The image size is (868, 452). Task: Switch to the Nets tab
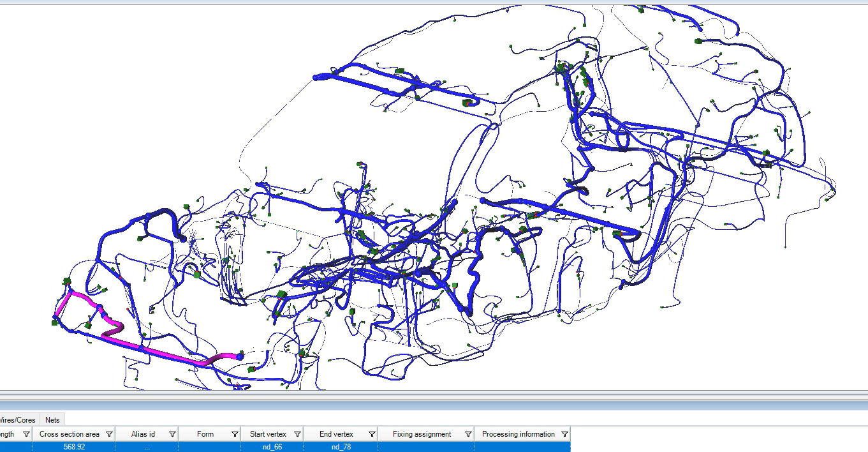pos(52,419)
